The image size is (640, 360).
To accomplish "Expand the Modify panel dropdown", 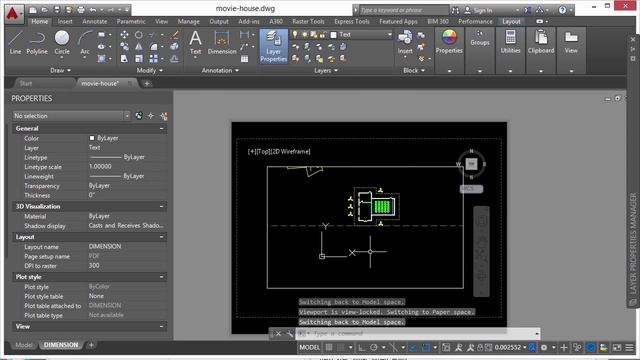I will [x=149, y=70].
